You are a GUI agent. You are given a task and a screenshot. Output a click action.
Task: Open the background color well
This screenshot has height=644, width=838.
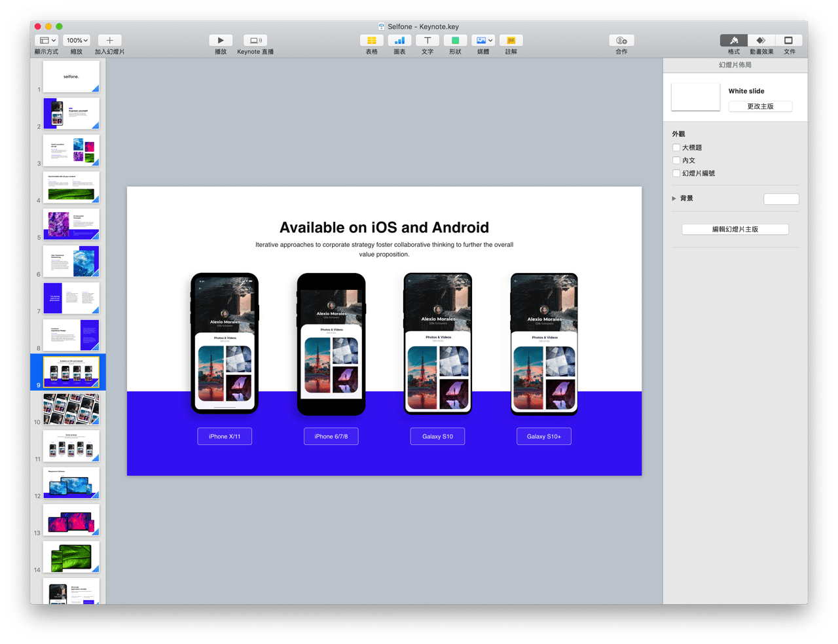tap(781, 199)
